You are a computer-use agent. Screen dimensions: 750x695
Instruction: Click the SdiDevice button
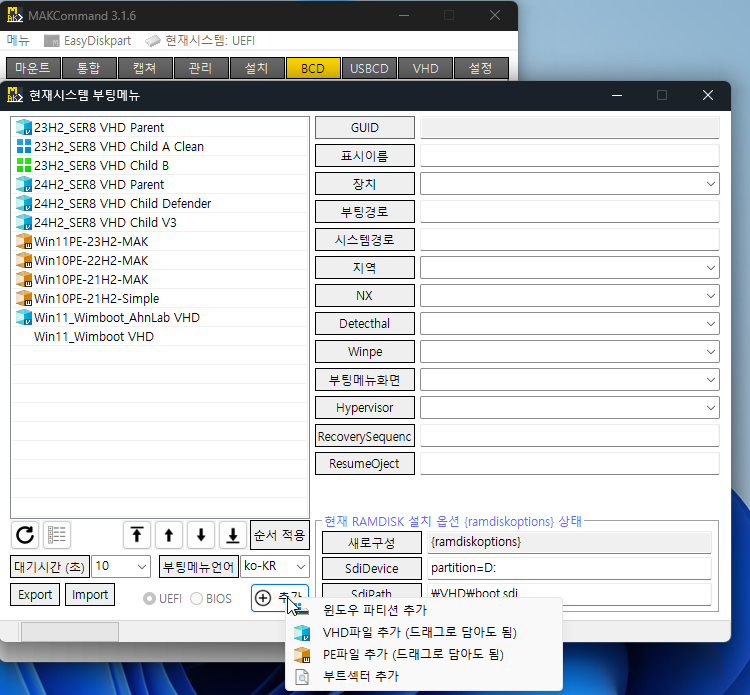pos(372,568)
